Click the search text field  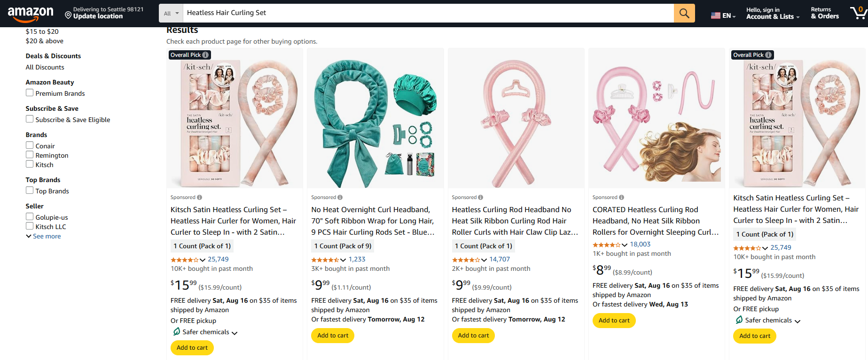pyautogui.click(x=428, y=13)
